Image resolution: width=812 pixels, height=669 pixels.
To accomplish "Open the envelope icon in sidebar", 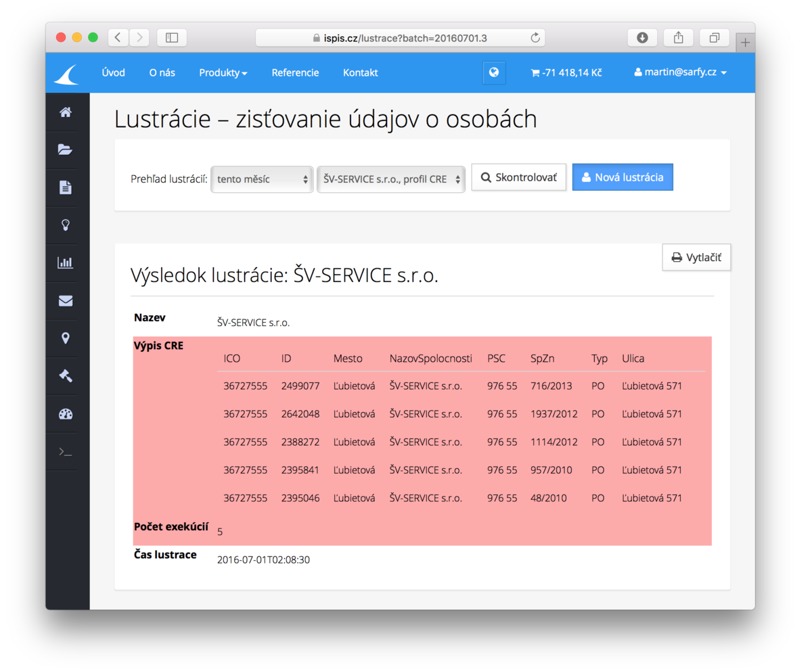I will point(66,301).
